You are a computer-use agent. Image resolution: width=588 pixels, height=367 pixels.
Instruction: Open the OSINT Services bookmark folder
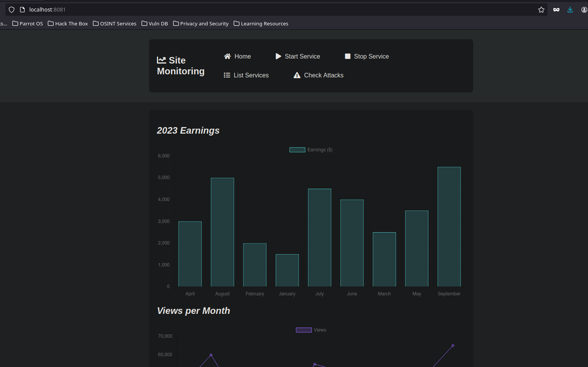[115, 23]
